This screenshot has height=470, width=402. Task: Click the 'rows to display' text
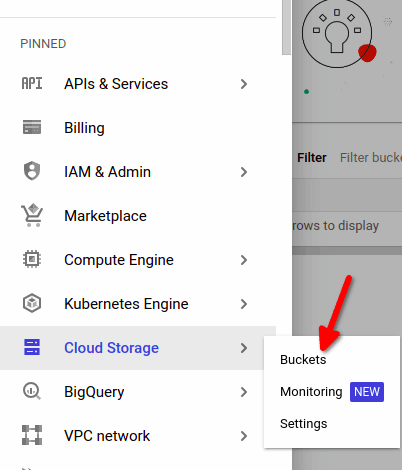(x=336, y=226)
